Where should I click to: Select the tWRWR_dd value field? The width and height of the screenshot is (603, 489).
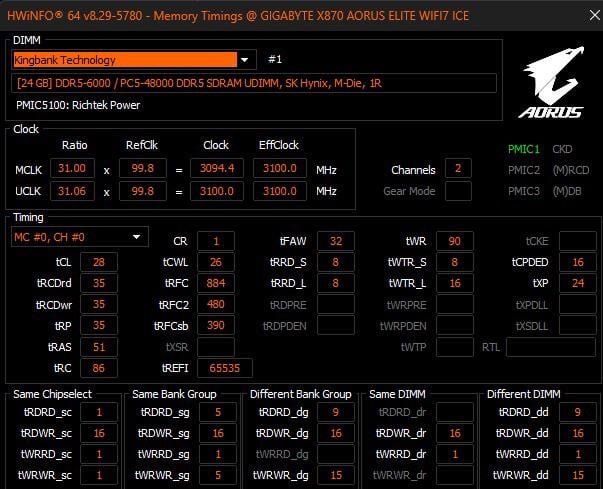coord(577,475)
